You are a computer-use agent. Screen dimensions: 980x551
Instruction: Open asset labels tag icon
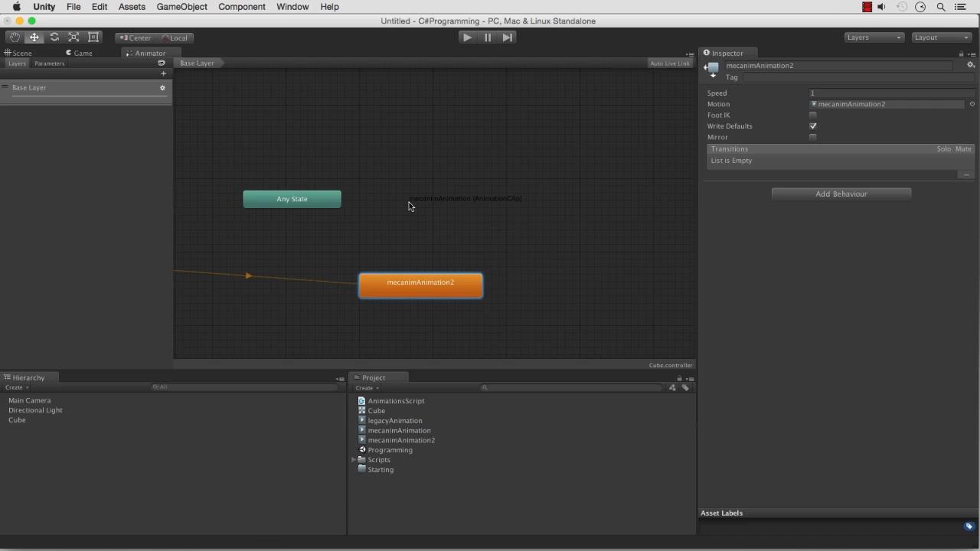point(969,527)
